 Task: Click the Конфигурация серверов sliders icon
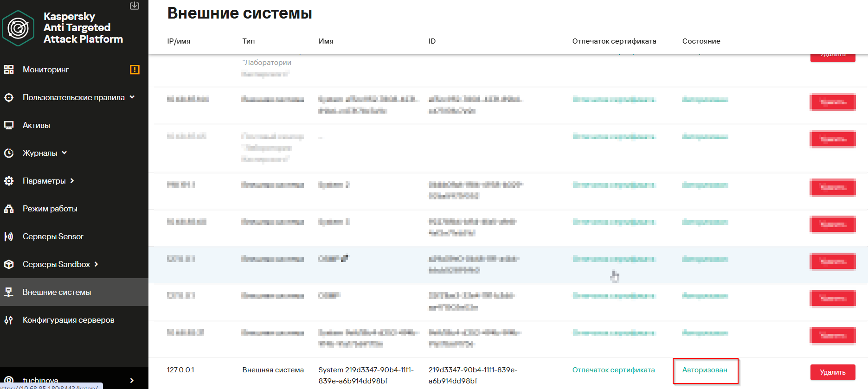9,320
